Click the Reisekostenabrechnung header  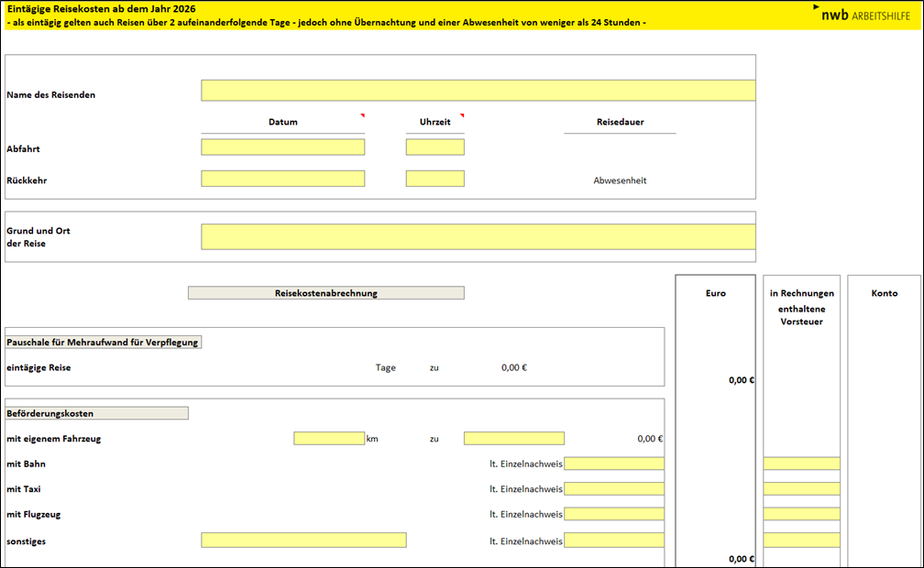tap(325, 293)
